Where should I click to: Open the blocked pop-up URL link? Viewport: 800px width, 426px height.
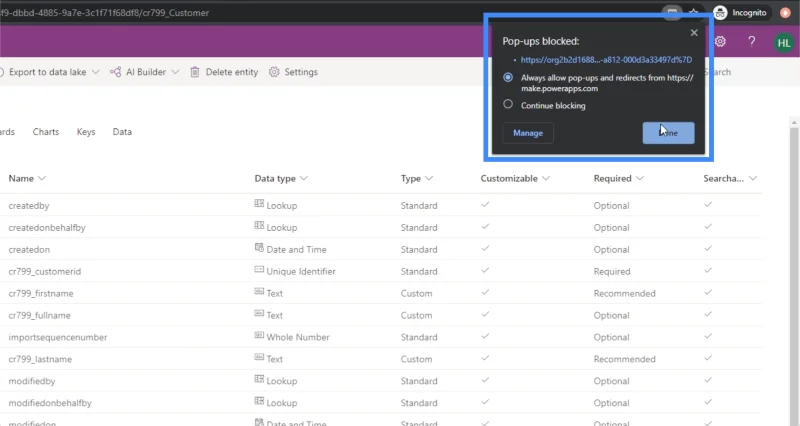tap(606, 60)
